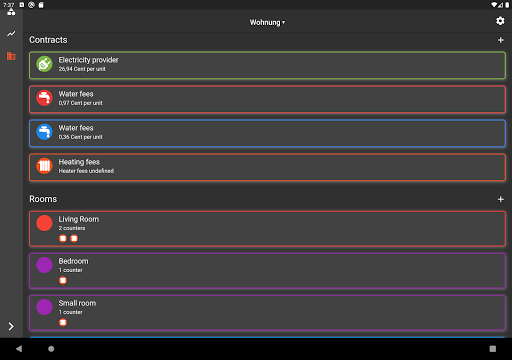Viewport: 512px width, 360px height.
Task: Add a new contract with plus icon
Action: point(500,40)
